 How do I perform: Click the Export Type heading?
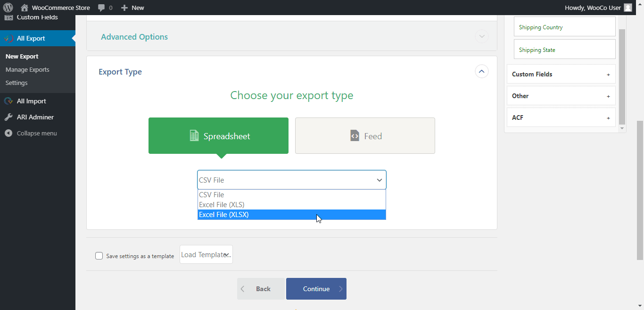(120, 72)
